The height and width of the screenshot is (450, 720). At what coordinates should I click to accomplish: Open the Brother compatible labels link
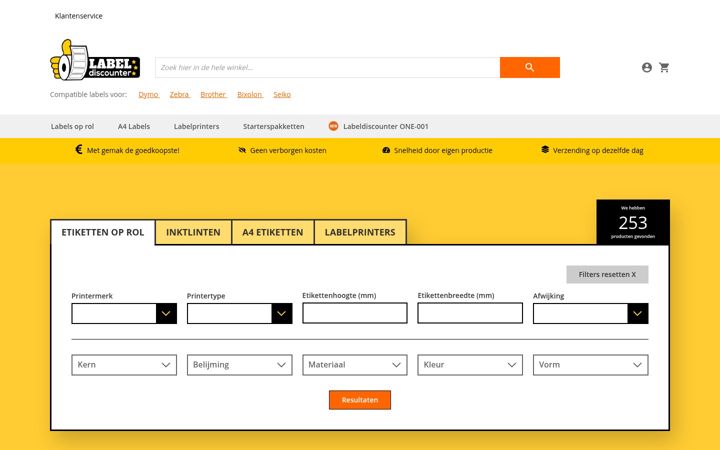pos(213,94)
